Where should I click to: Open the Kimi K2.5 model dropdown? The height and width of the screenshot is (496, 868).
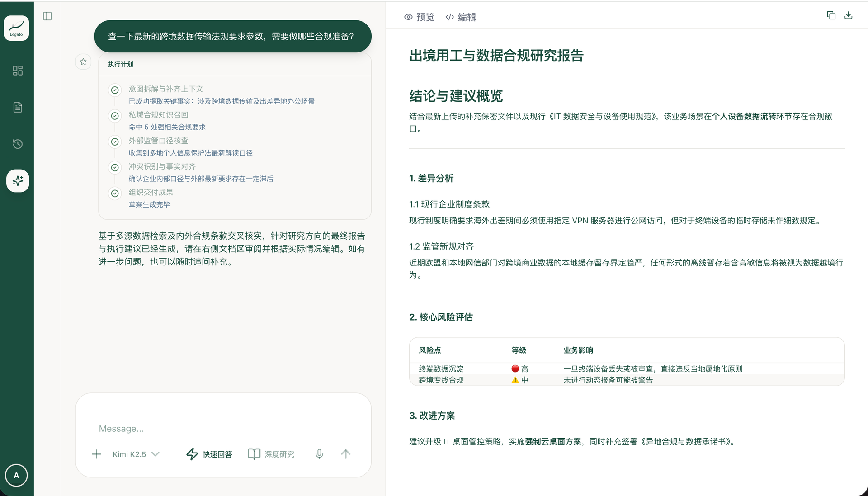pos(136,454)
